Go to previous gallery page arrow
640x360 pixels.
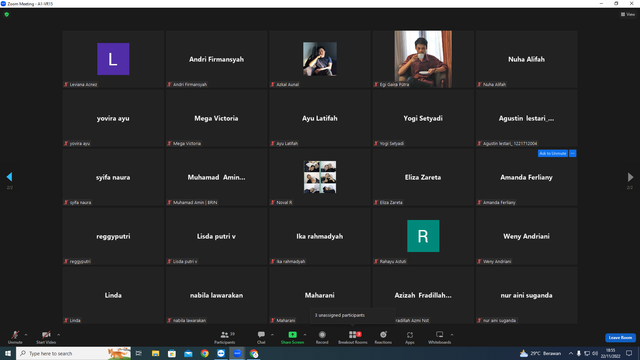coord(9,177)
